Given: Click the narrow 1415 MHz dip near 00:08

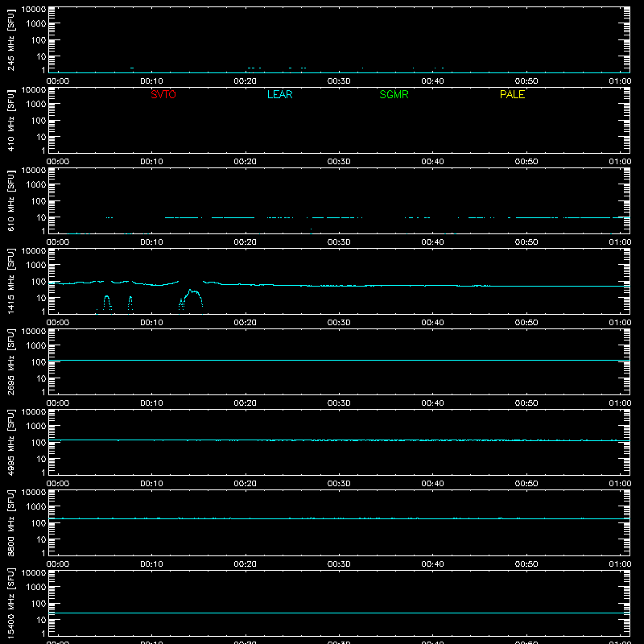Looking at the screenshot, I should click(x=130, y=303).
